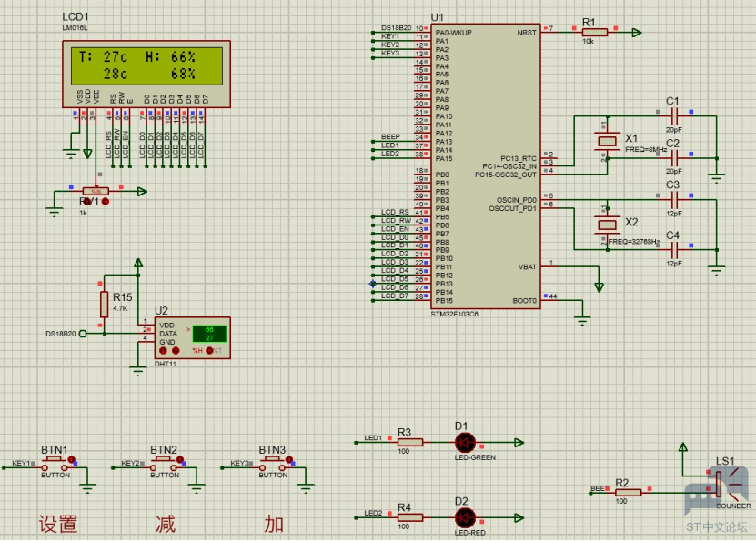The height and width of the screenshot is (541, 756).
Task: Push the BTN2 button cap
Action: pos(163,459)
